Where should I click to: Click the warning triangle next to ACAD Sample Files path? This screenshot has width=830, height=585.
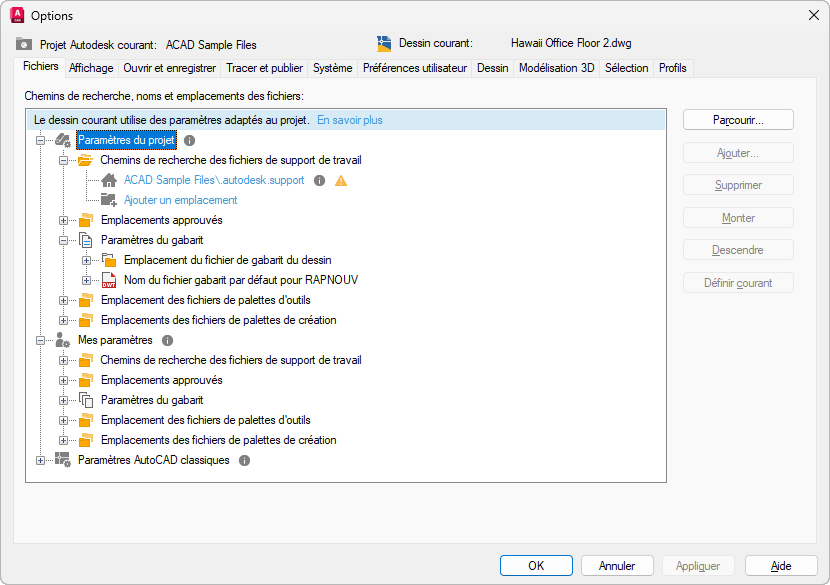(341, 181)
